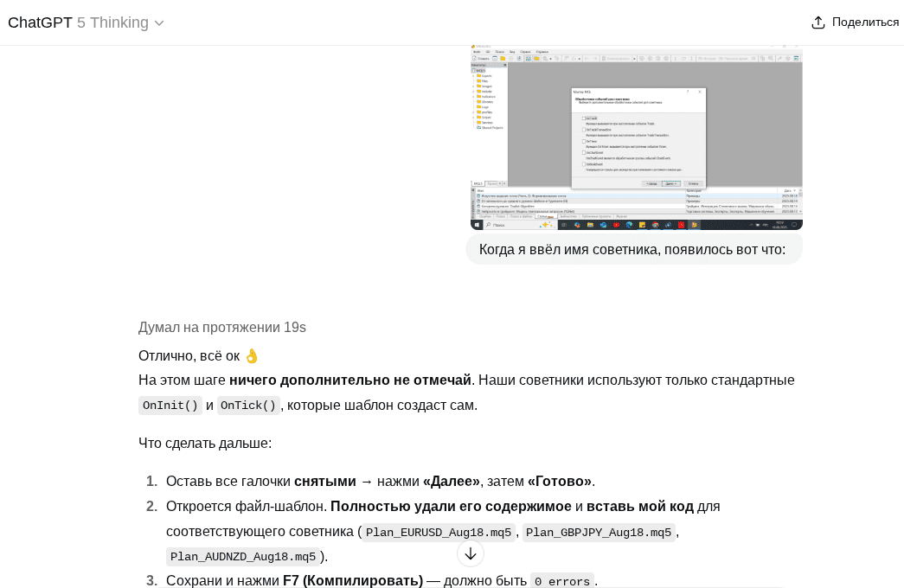Open the ChatGPT 5 Thinking model dropdown
This screenshot has width=904, height=588.
coord(86,22)
